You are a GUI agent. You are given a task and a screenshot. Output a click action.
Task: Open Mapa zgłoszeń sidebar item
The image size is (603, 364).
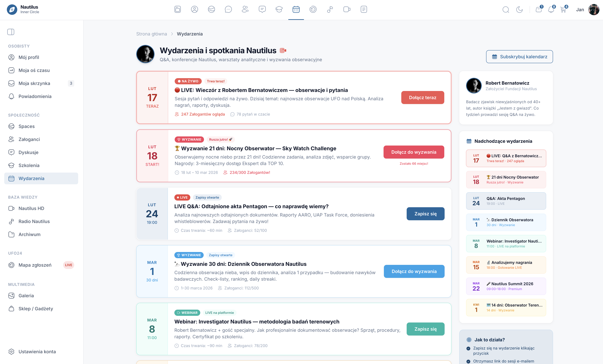click(x=35, y=265)
